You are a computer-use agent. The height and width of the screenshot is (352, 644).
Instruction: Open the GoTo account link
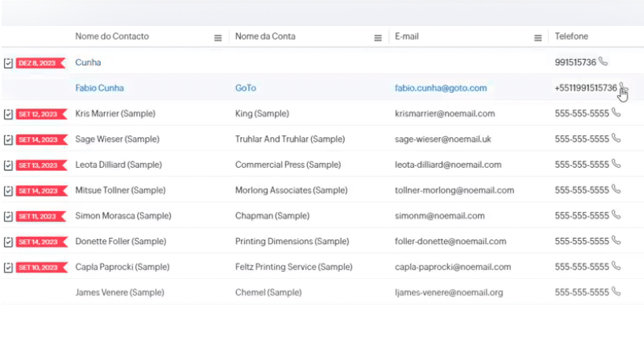coord(246,88)
